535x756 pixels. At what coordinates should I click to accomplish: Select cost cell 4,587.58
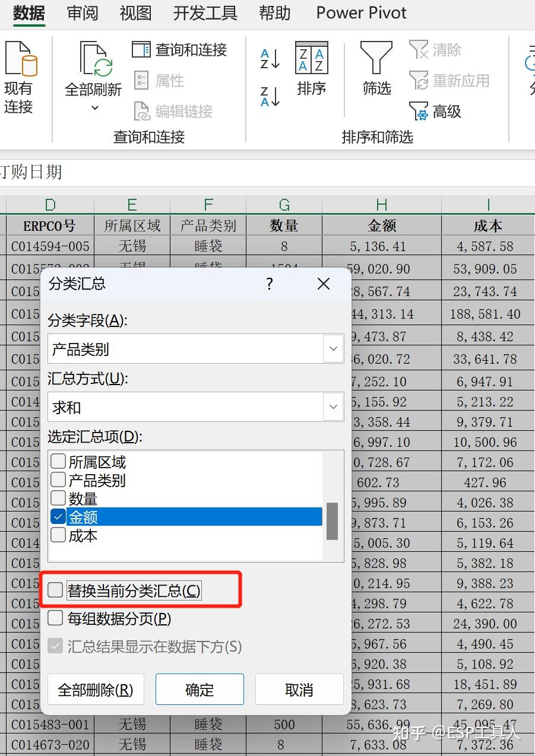pyautogui.click(x=488, y=246)
